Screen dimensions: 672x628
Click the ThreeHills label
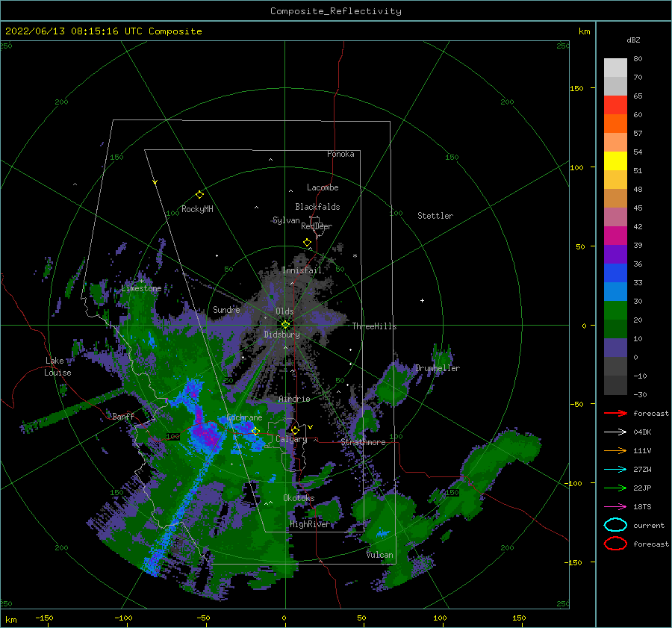pyautogui.click(x=374, y=326)
